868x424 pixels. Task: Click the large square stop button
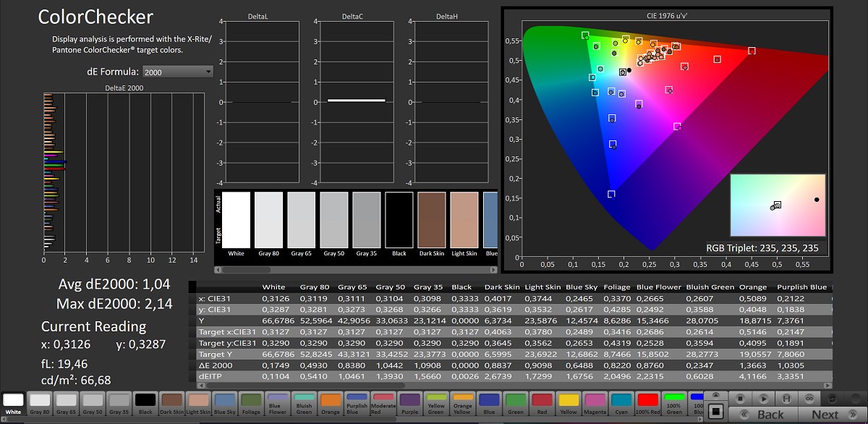click(715, 411)
